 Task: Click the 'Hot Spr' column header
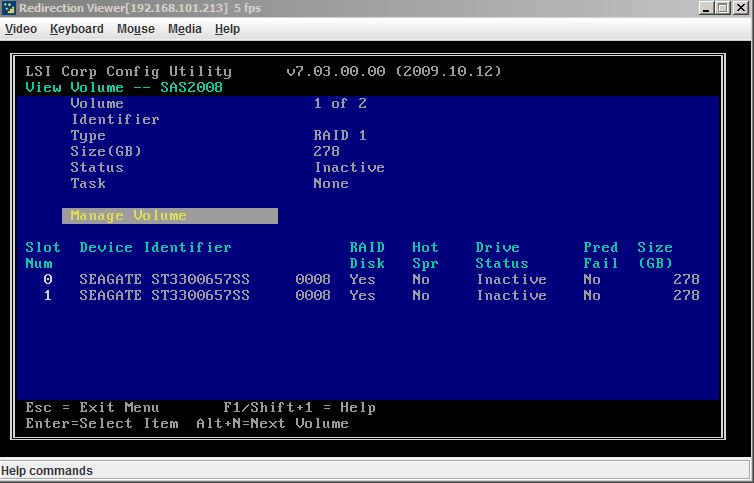[x=426, y=255]
